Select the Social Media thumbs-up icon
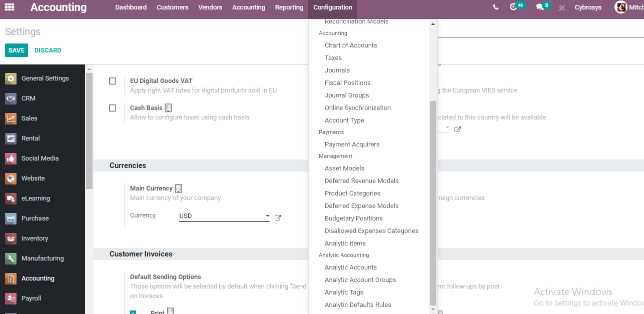644x314 pixels. 11,158
